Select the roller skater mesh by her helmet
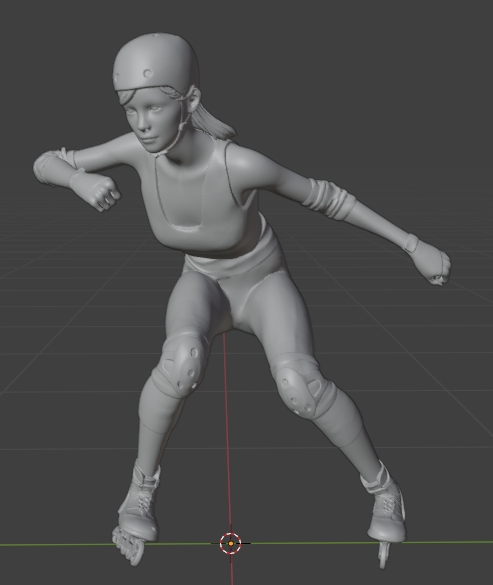 tap(156, 62)
